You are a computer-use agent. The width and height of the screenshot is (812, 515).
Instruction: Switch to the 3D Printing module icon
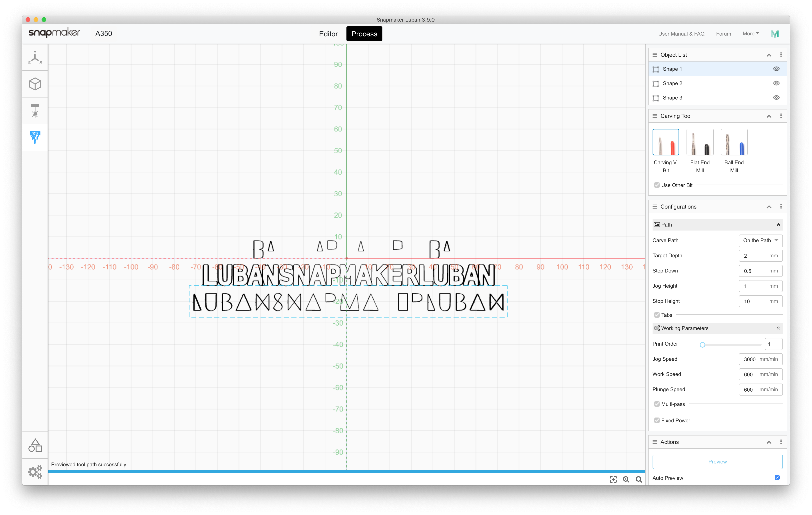tap(35, 84)
